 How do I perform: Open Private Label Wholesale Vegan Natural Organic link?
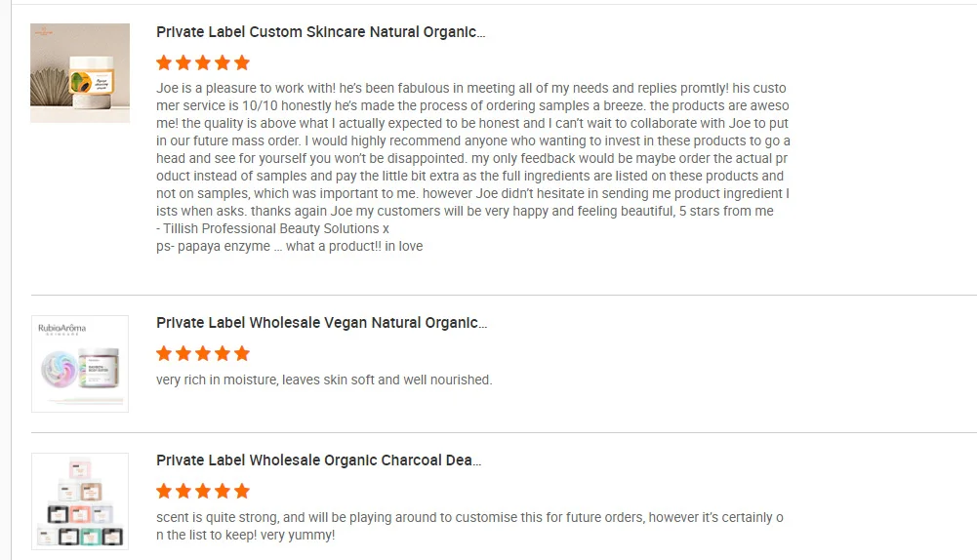click(321, 323)
